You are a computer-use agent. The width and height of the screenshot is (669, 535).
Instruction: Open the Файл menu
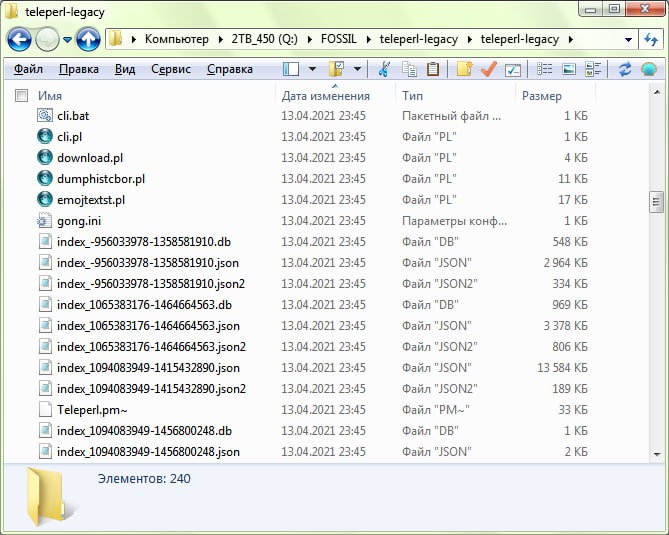pos(28,69)
